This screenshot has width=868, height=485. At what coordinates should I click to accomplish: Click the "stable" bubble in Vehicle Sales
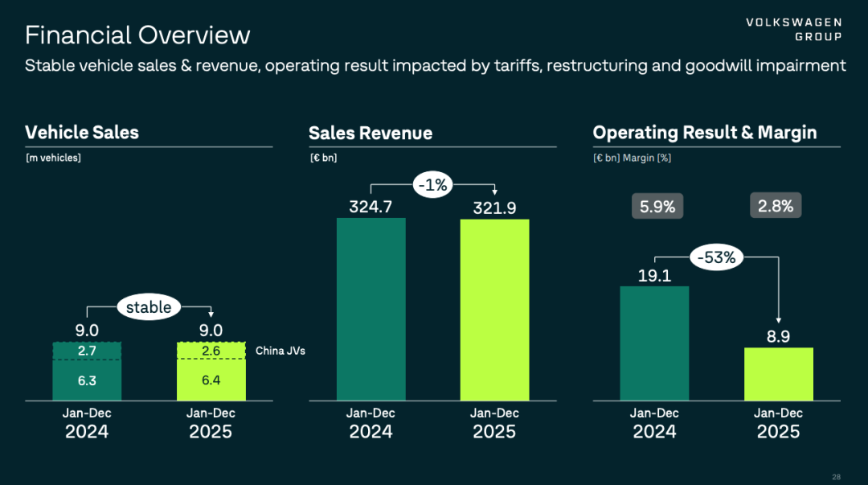tap(149, 306)
